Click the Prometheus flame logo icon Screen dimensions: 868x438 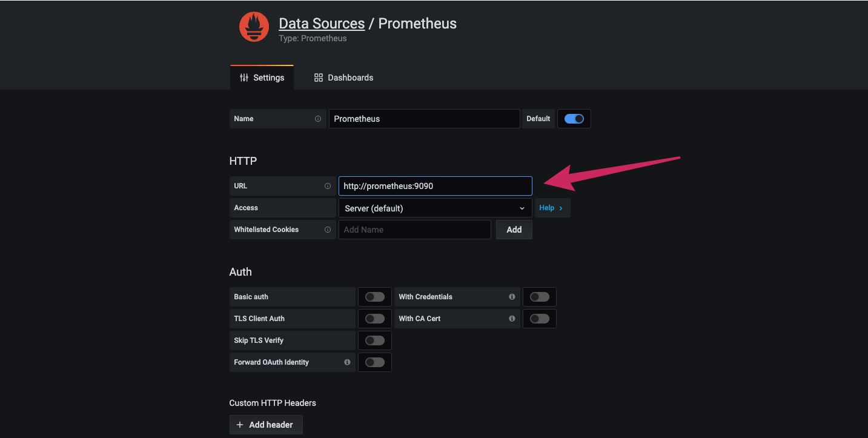point(254,27)
